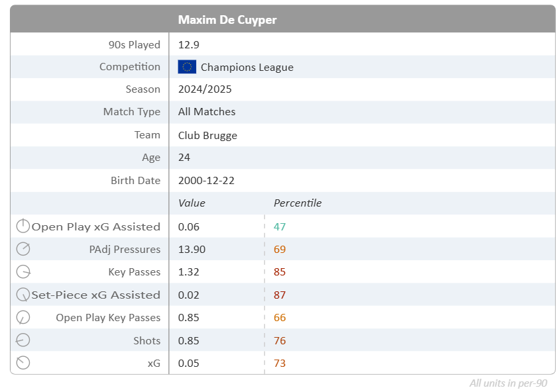Click the 'All units in per-90' footnote
The height and width of the screenshot is (392, 556).
coord(508,383)
